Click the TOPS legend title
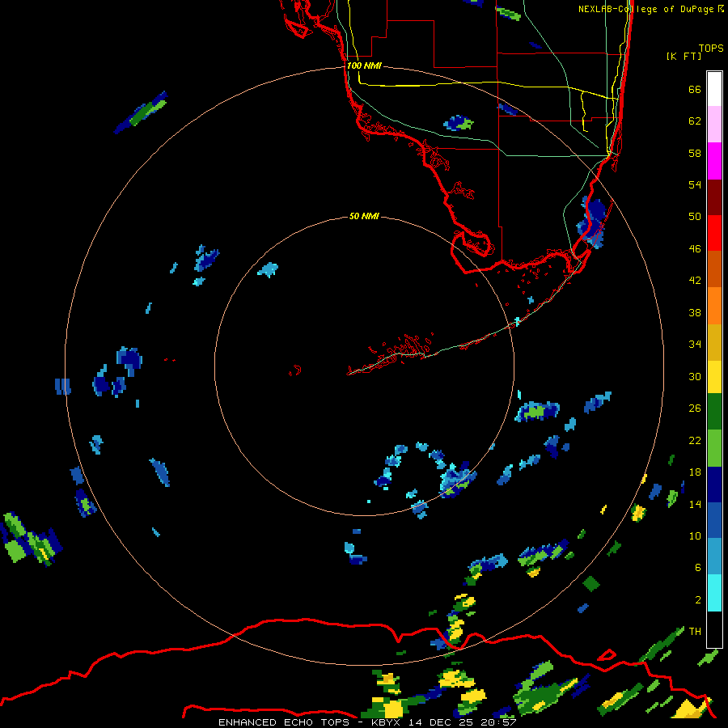The image size is (728, 728). coord(711,48)
